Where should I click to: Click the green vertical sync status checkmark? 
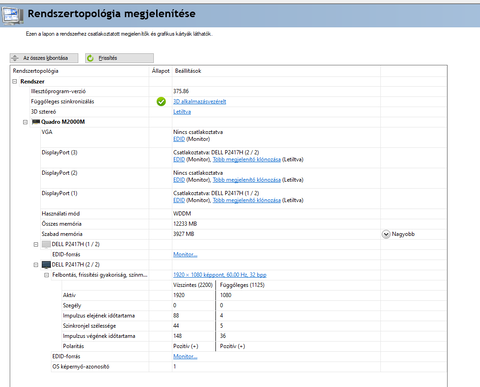point(161,101)
